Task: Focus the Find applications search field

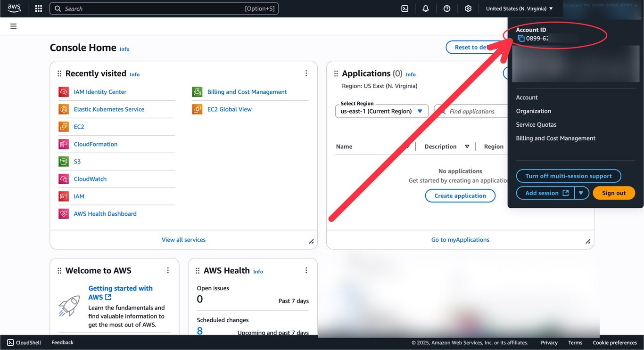Action: pos(471,111)
